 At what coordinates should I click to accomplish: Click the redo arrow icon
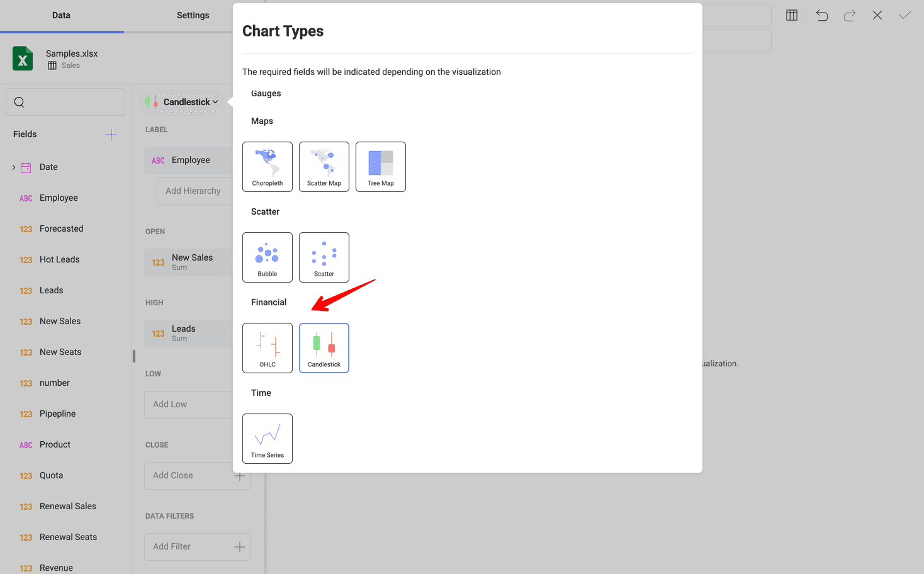click(850, 15)
